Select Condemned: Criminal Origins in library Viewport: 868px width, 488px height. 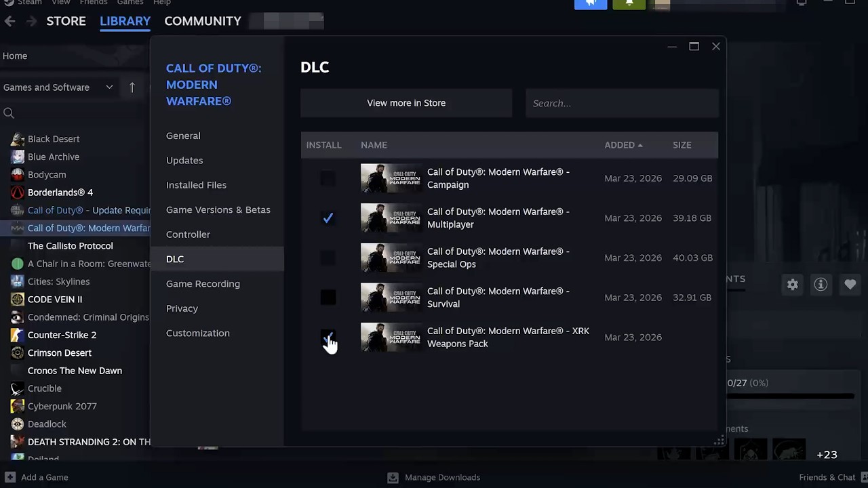88,317
